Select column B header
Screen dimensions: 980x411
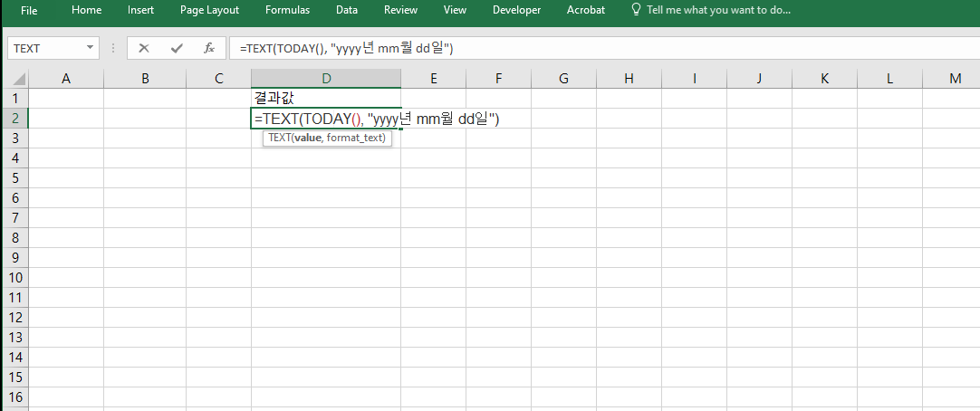tap(145, 79)
